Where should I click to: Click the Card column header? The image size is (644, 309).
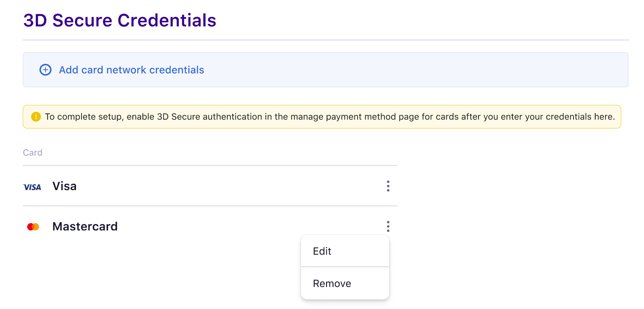click(33, 153)
